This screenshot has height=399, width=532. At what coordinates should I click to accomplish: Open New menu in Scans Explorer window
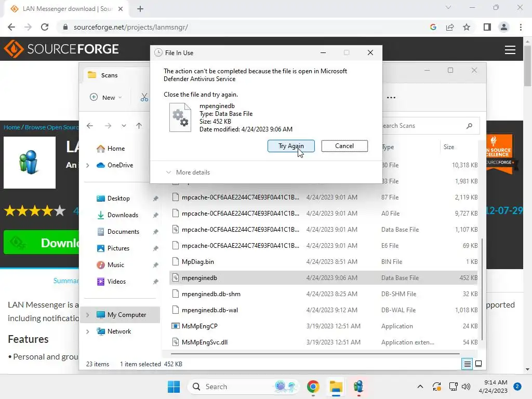106,97
